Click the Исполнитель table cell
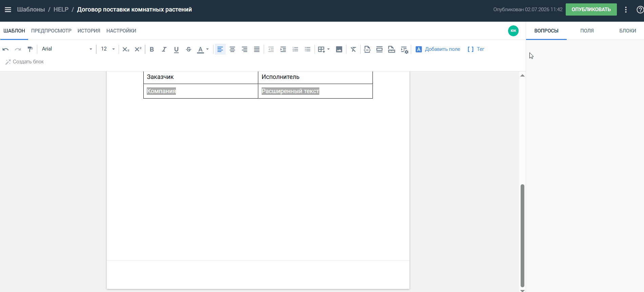644x292 pixels. 315,77
